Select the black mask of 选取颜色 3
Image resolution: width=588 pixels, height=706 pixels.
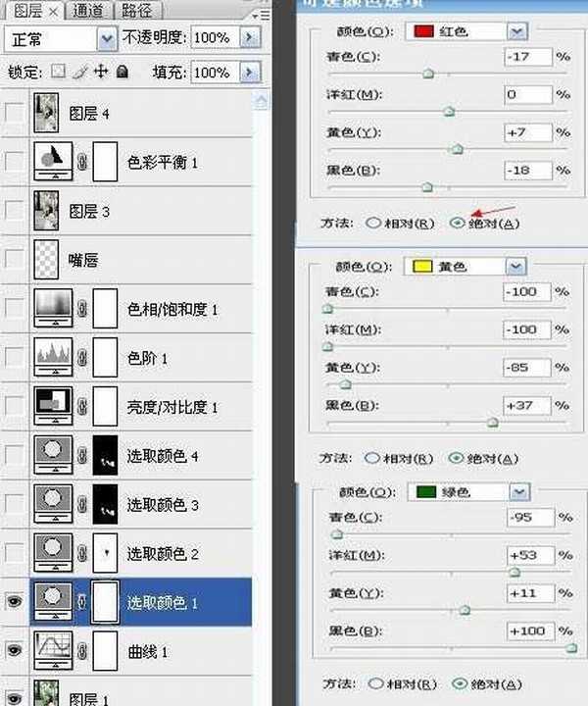click(x=105, y=504)
